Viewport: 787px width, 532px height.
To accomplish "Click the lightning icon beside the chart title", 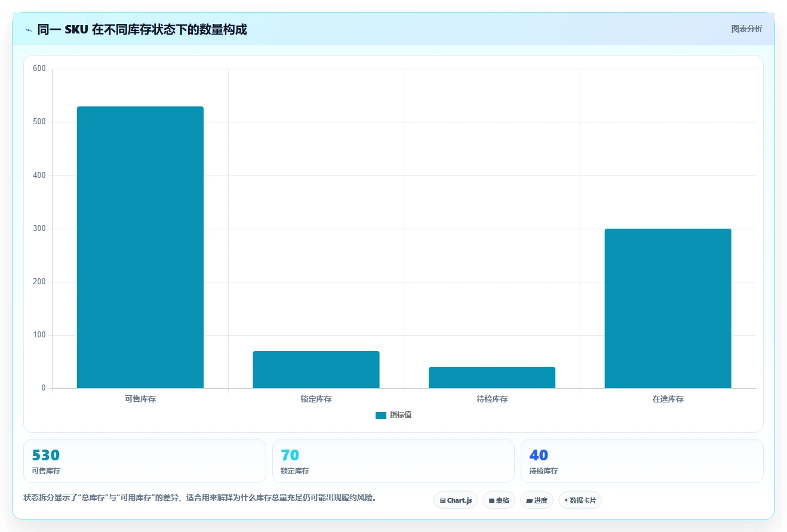I will pos(28,29).
